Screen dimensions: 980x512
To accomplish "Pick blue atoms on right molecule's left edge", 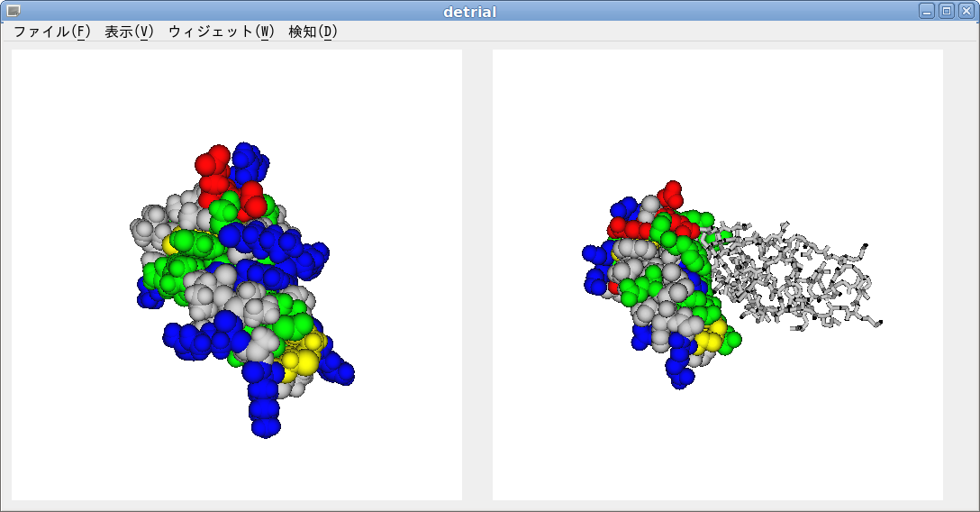I will click(x=595, y=270).
